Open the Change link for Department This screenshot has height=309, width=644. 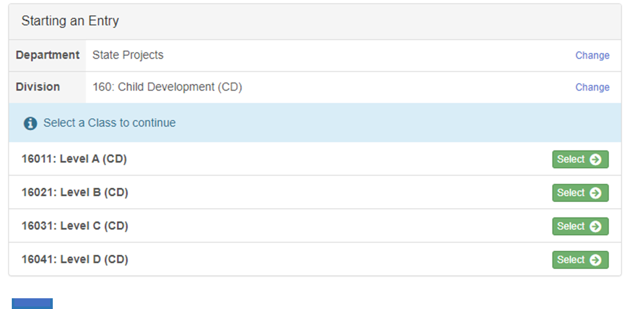pyautogui.click(x=592, y=55)
